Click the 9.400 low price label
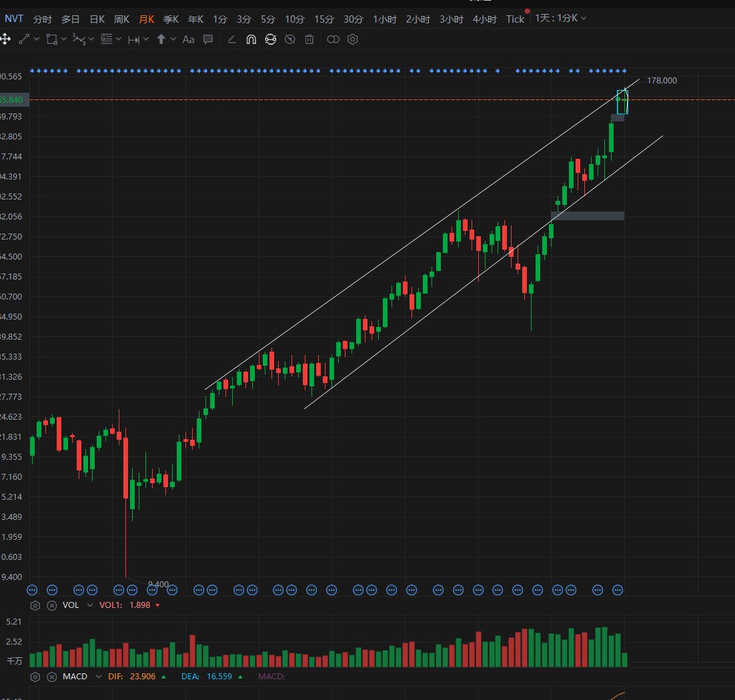The image size is (735, 700). (x=158, y=584)
